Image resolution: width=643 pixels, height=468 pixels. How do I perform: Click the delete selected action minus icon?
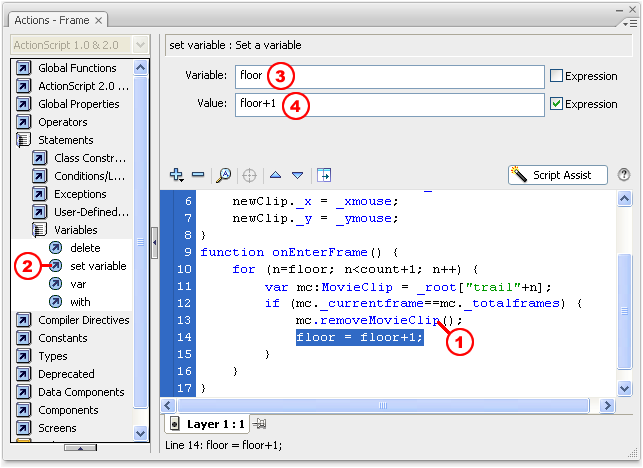pyautogui.click(x=198, y=175)
